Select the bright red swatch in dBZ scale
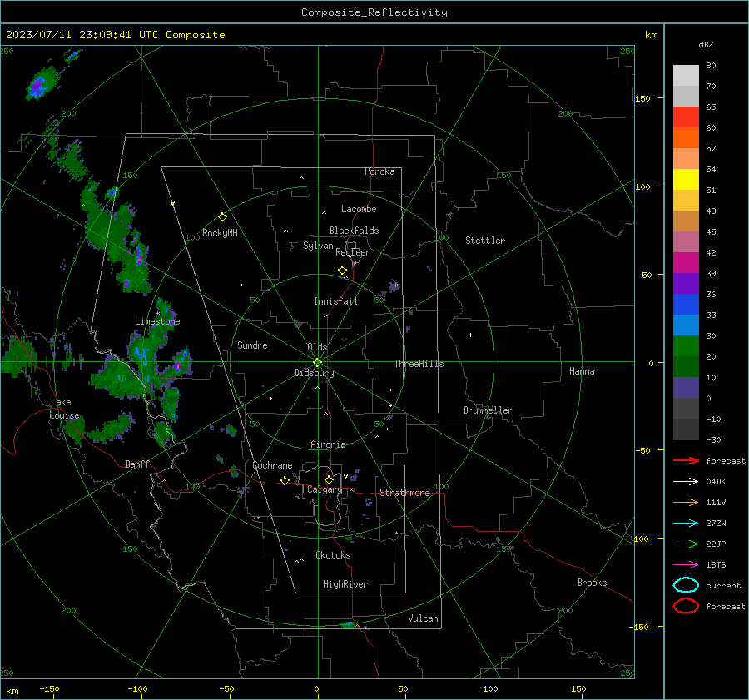 (x=686, y=117)
